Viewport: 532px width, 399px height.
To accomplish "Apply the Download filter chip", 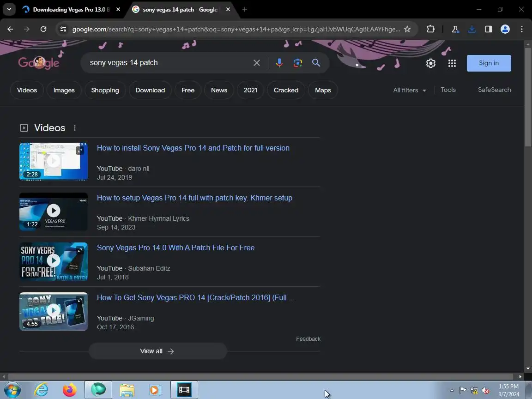I will coord(150,90).
